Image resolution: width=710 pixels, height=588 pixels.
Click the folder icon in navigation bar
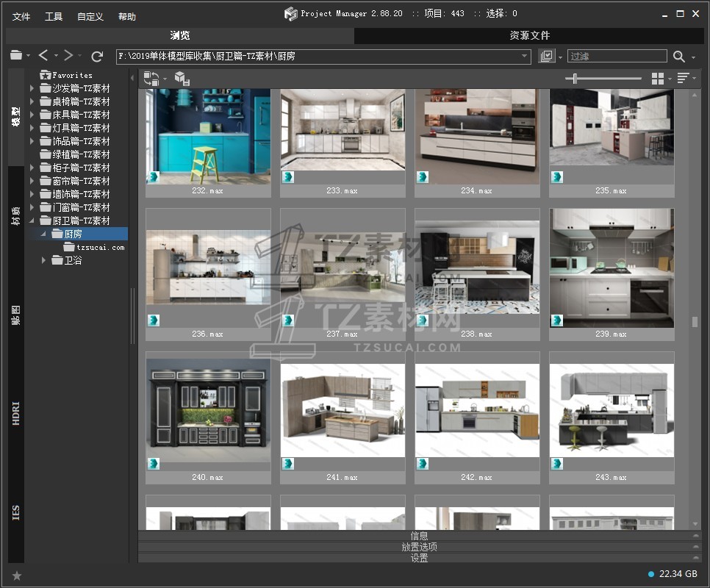coord(16,56)
